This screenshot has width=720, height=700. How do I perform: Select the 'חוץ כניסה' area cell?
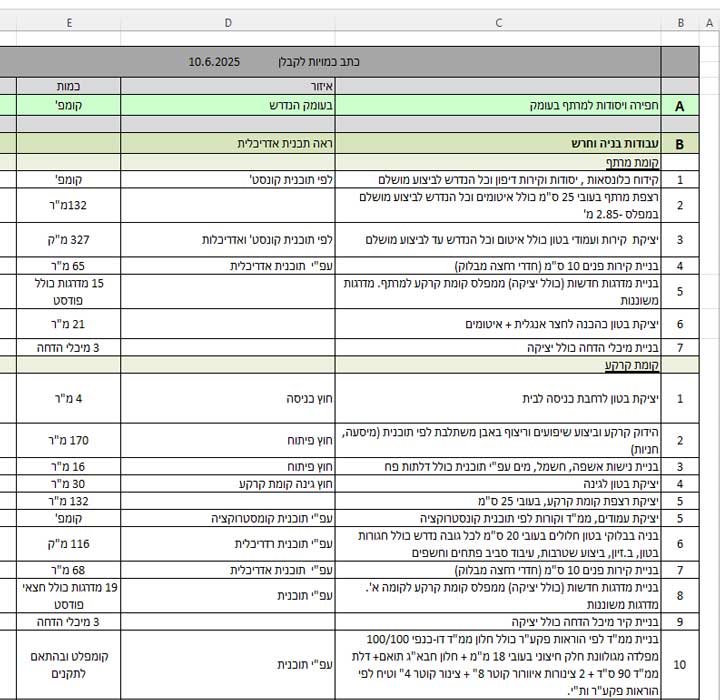[228, 398]
